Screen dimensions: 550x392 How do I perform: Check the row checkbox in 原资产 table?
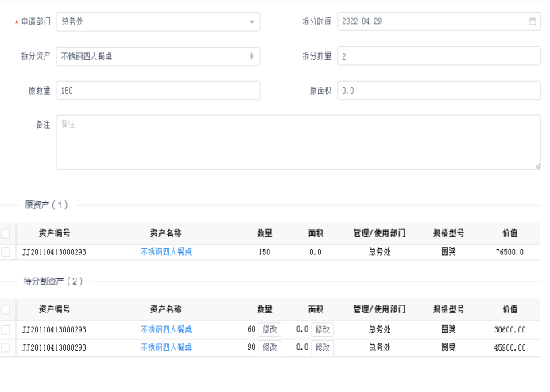pos(6,252)
